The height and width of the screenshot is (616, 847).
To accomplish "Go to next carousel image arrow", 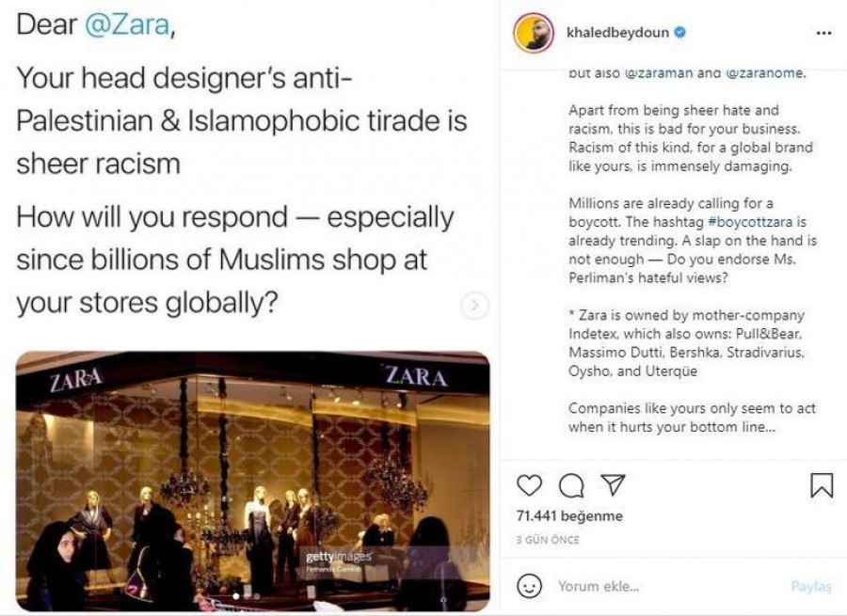I will (476, 305).
